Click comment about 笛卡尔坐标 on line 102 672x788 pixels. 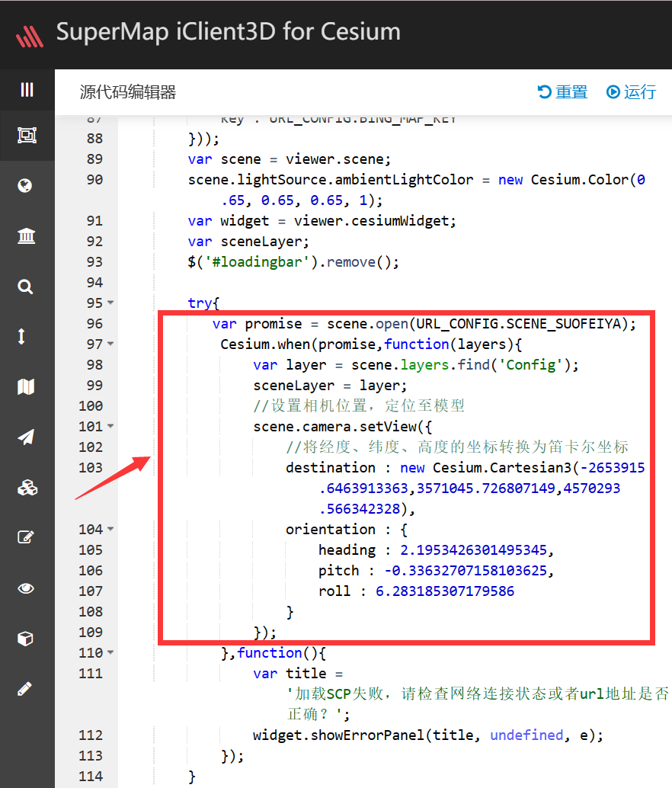457,447
